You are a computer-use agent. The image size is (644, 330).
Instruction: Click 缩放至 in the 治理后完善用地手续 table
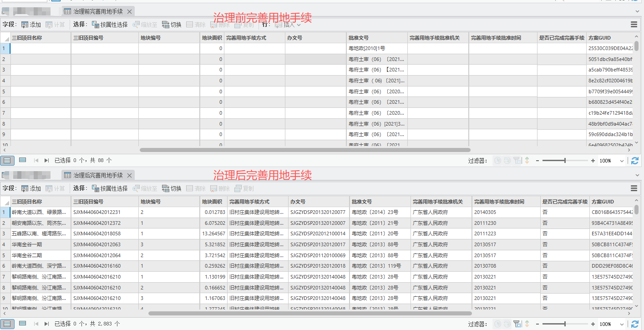coord(145,188)
